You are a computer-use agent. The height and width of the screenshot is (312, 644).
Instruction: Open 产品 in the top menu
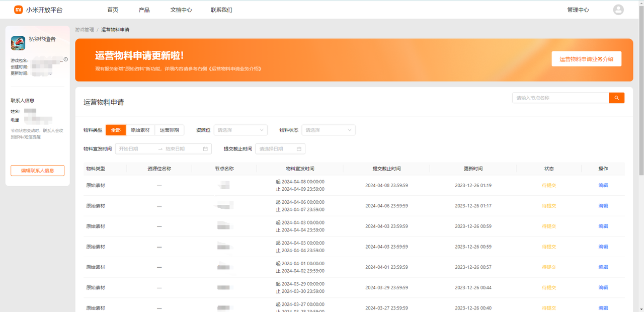pyautogui.click(x=144, y=10)
